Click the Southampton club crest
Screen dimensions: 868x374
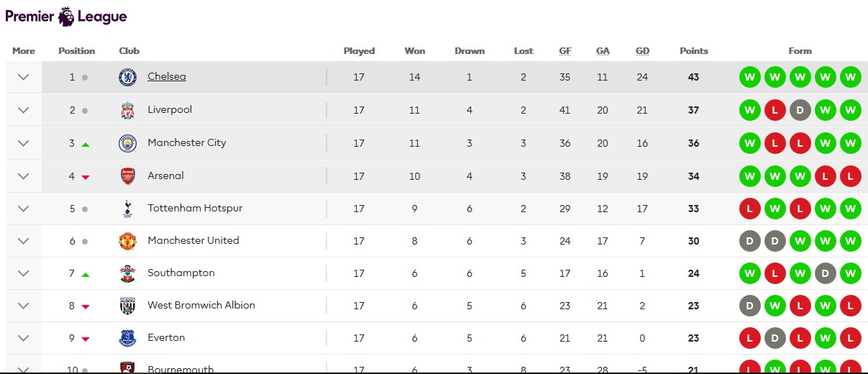tap(127, 273)
